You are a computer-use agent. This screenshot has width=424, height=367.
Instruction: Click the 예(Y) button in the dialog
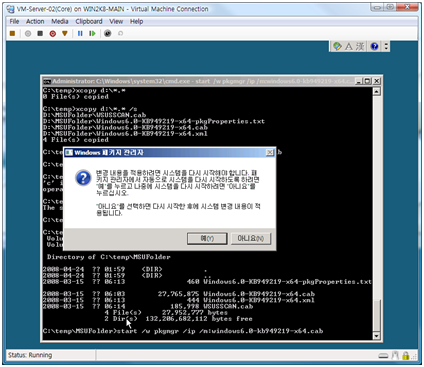click(x=207, y=238)
